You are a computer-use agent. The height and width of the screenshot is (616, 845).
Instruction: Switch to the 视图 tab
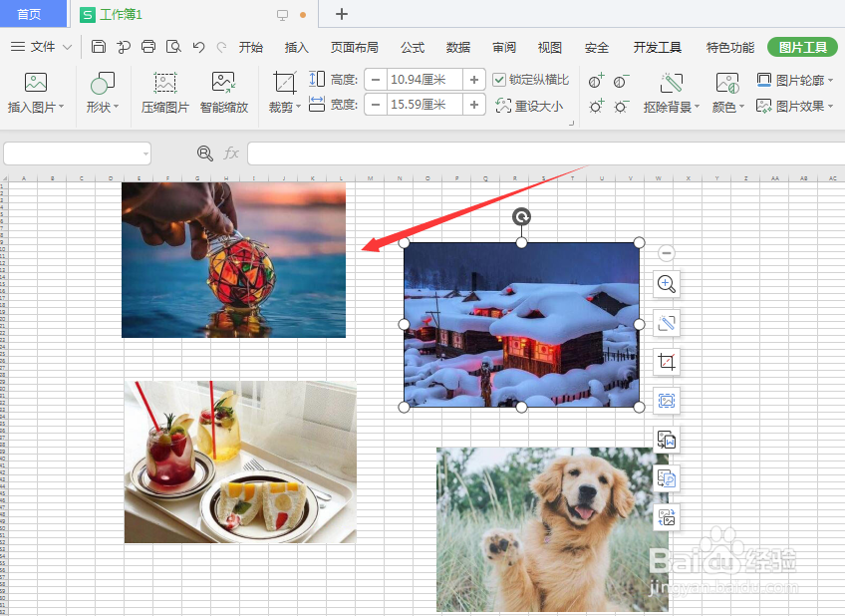pos(550,48)
